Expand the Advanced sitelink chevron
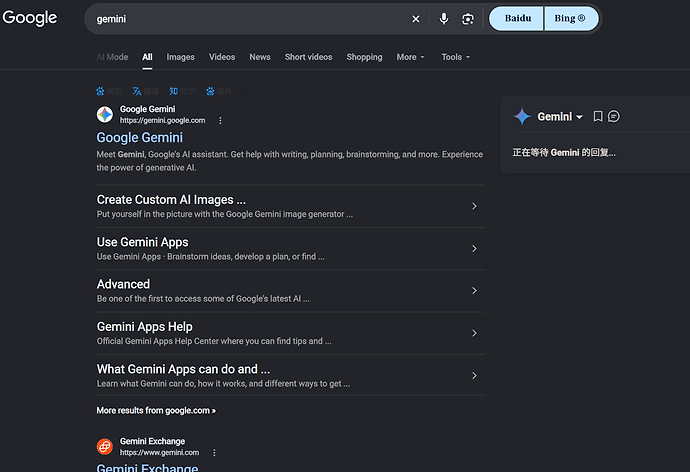This screenshot has height=472, width=690. coord(474,290)
